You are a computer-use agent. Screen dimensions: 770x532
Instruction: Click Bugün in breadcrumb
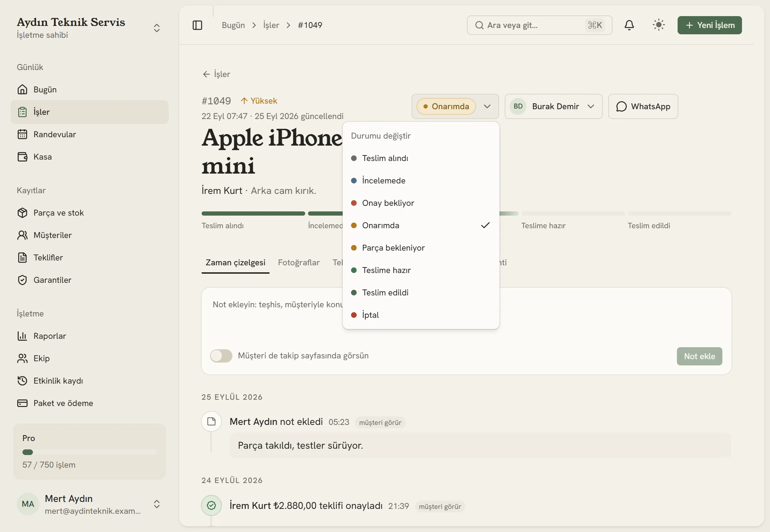pos(233,25)
